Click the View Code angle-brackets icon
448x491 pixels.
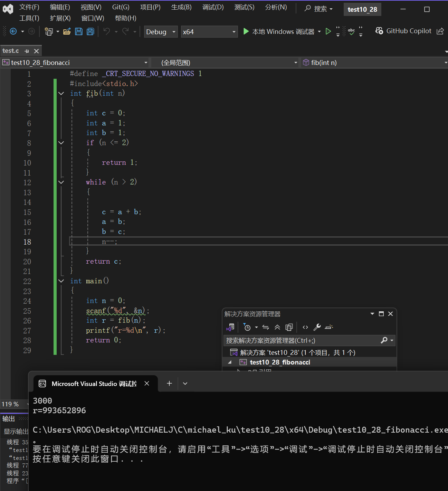click(x=305, y=327)
